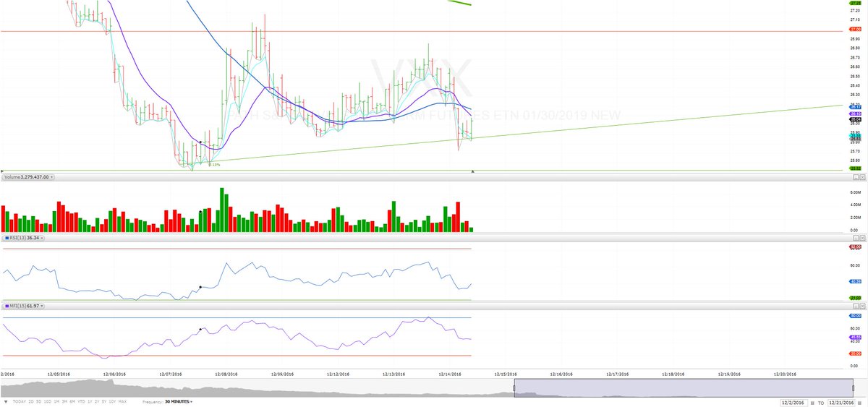Click the purple 26.10 moving average tag
The image size is (868, 407).
(x=855, y=113)
